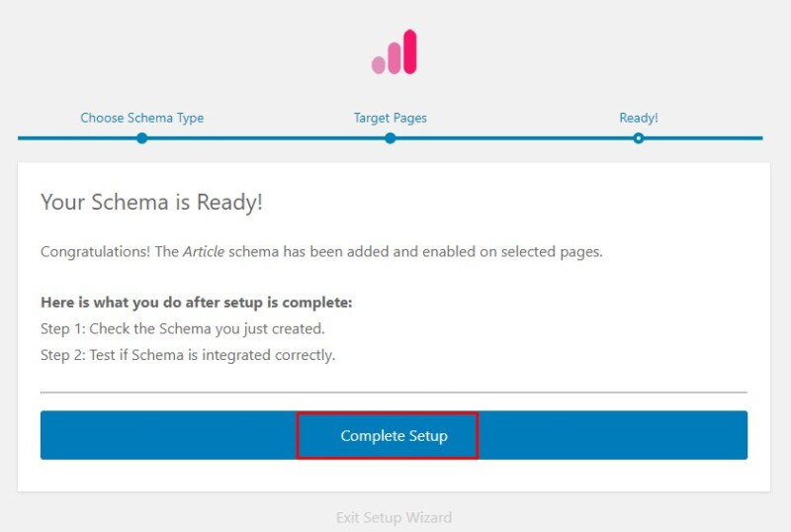Click the tallest bar of the logo

410,51
